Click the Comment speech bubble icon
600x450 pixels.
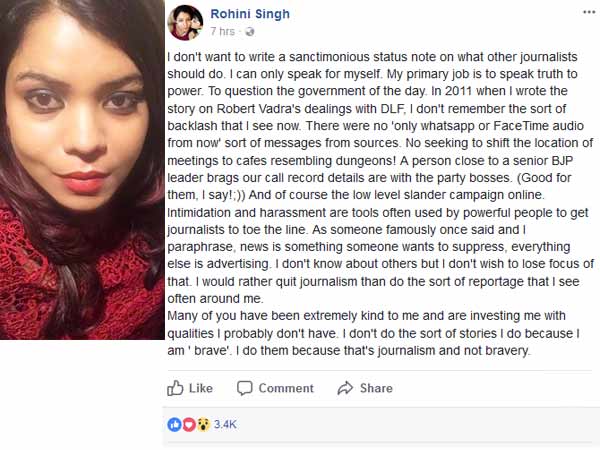tap(245, 388)
